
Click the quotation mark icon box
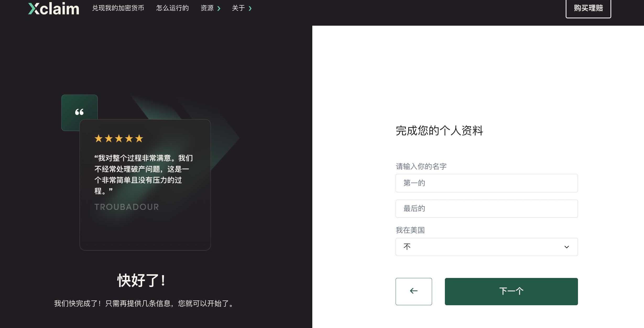click(x=79, y=112)
